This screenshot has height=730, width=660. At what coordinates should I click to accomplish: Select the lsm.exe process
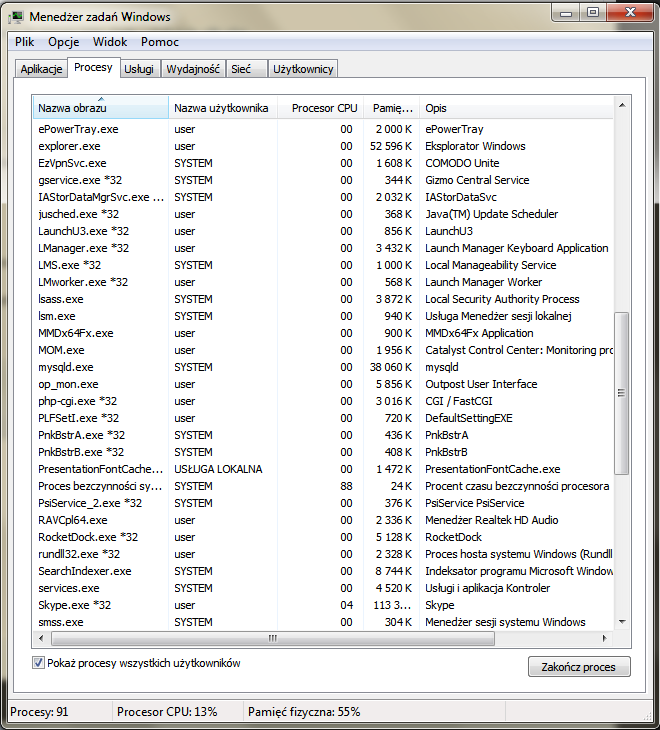pos(323,316)
